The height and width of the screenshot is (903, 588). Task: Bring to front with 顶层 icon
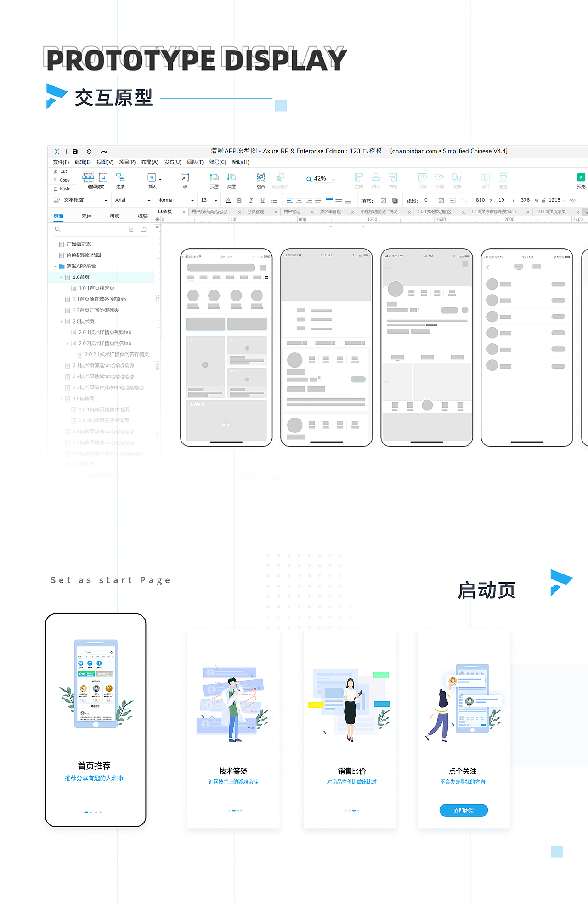coord(214,177)
